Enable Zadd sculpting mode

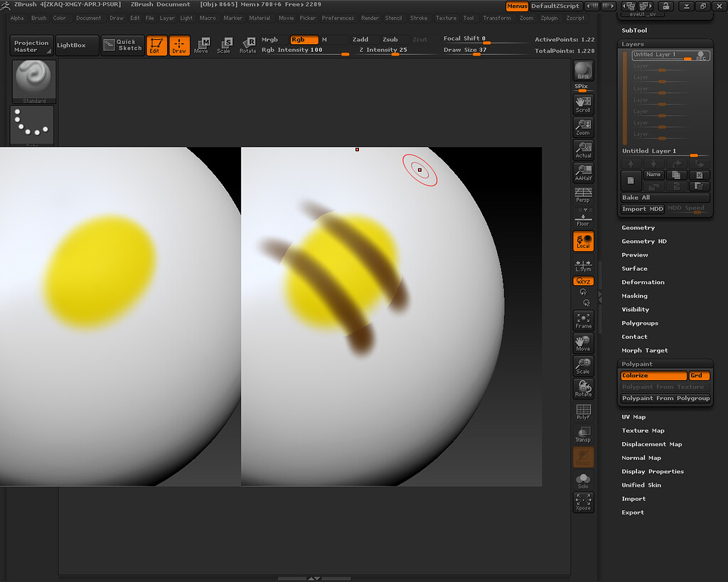(360, 39)
